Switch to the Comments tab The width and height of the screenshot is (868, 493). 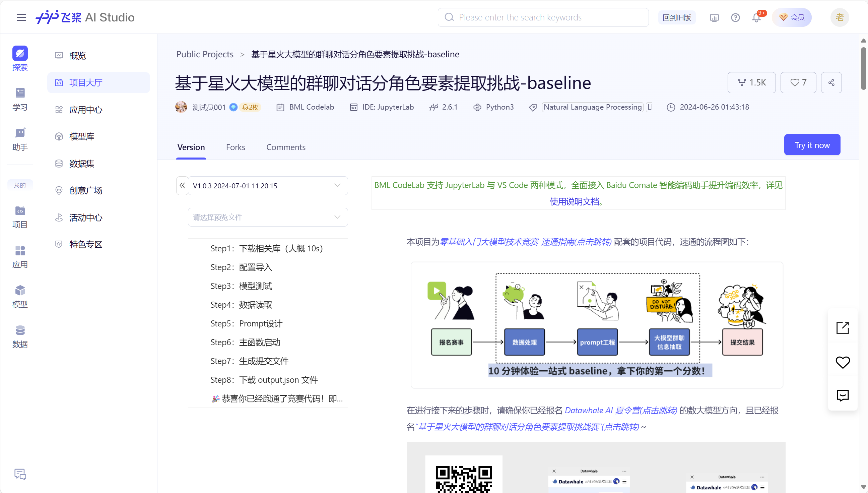click(286, 147)
